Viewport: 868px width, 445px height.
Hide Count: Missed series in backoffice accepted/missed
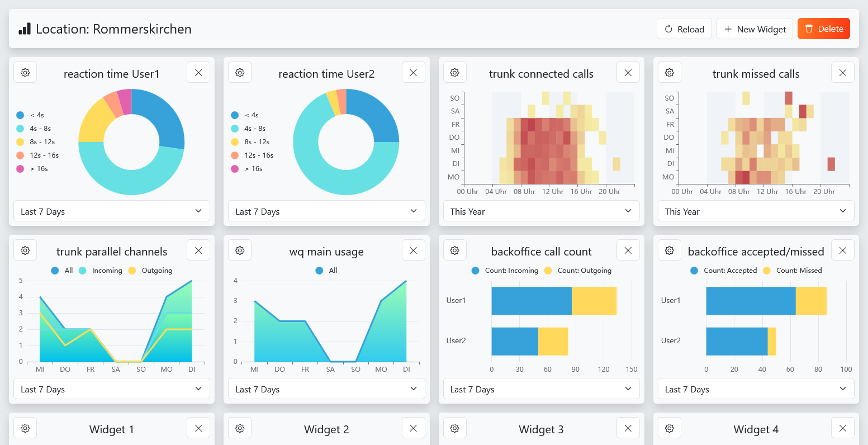click(x=793, y=271)
